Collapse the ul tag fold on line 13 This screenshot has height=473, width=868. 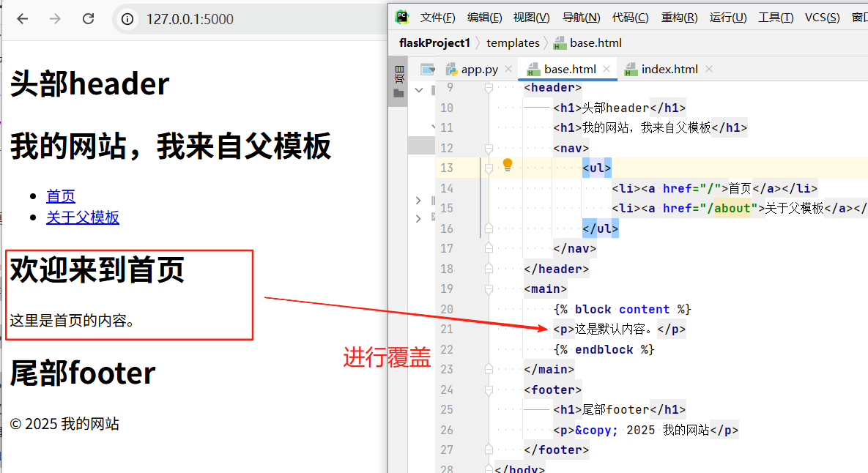click(489, 168)
